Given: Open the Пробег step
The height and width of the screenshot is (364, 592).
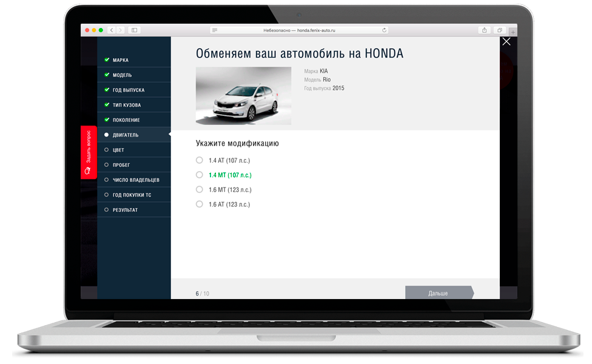Looking at the screenshot, I should pyautogui.click(x=134, y=164).
